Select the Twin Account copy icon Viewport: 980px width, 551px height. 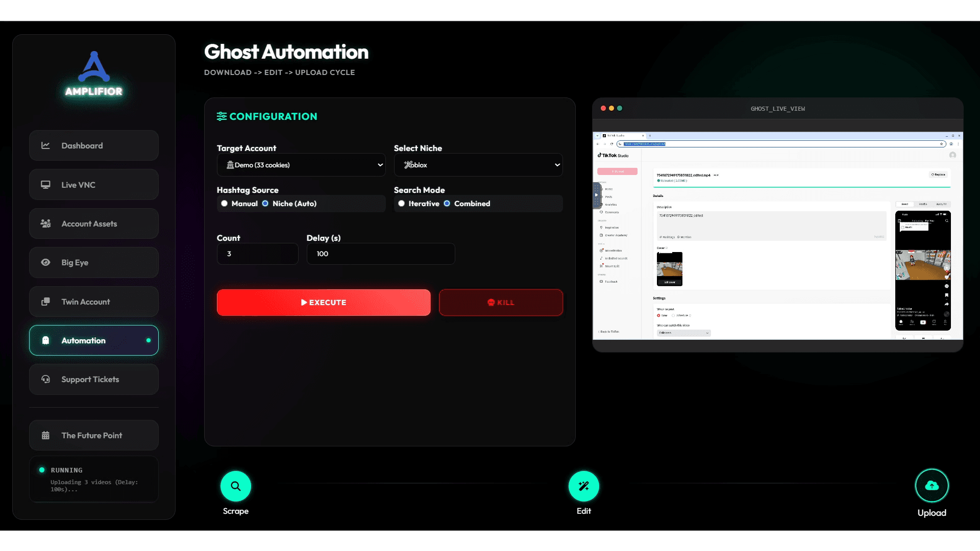point(46,302)
